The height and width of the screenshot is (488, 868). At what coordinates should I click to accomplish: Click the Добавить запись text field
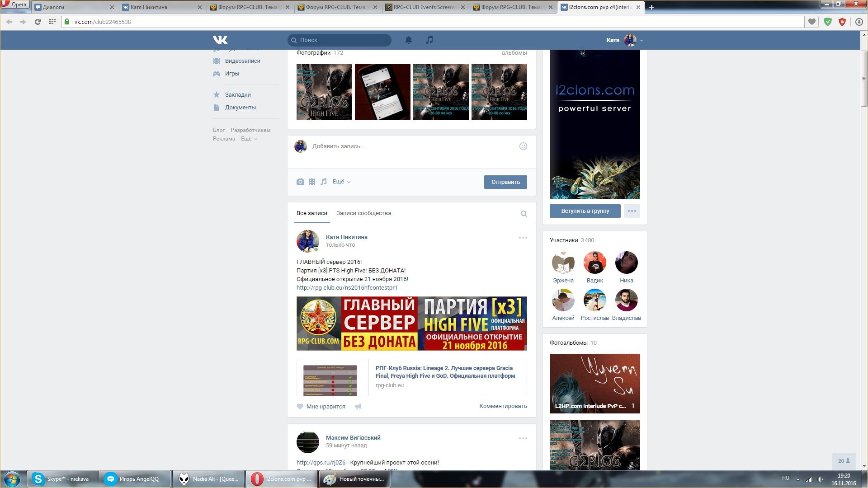coord(407,146)
